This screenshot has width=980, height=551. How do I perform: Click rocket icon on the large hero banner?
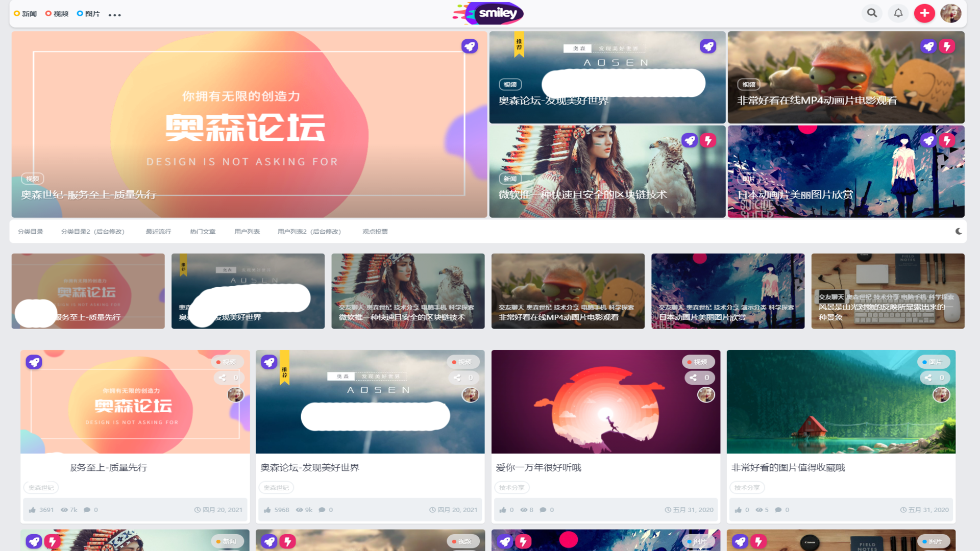click(470, 46)
